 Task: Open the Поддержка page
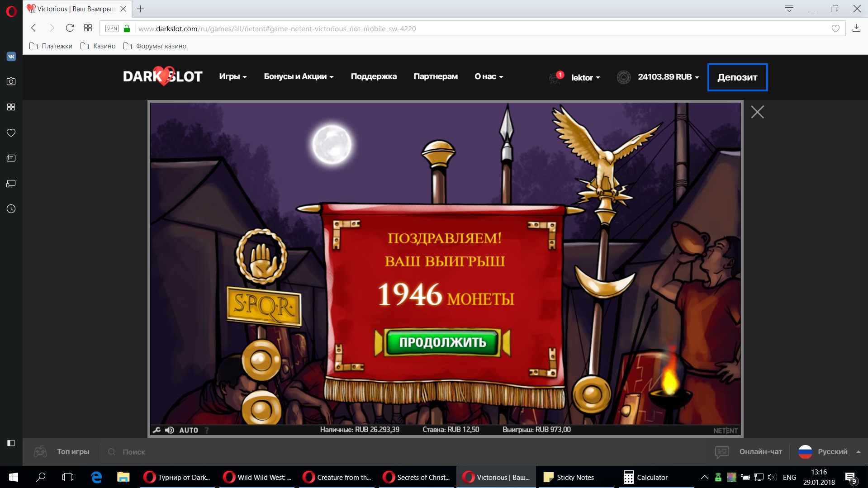point(374,77)
